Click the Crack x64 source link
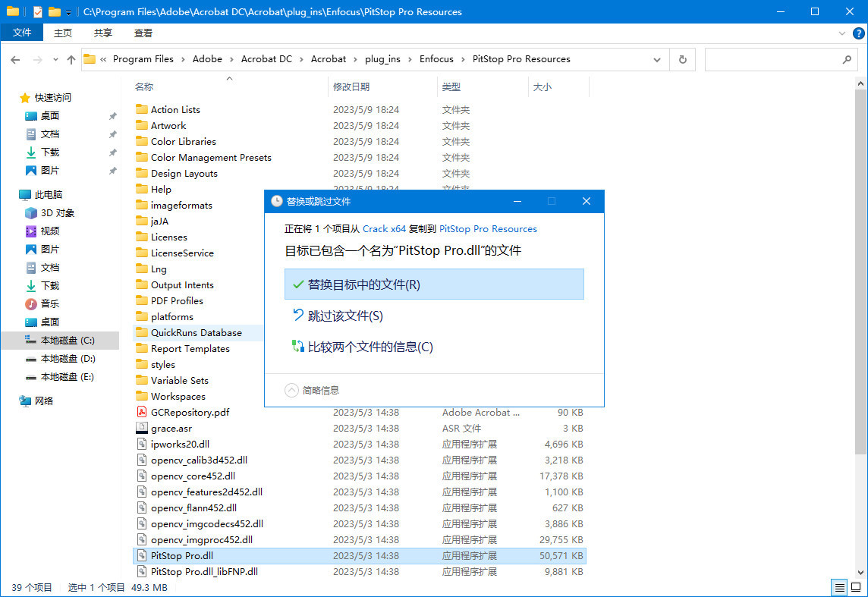 (x=384, y=229)
